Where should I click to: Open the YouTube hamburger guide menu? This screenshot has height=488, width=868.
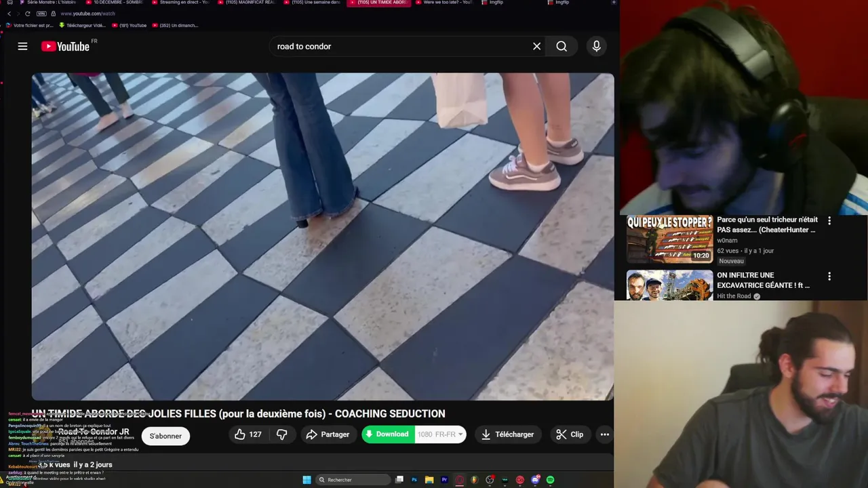tap(22, 46)
